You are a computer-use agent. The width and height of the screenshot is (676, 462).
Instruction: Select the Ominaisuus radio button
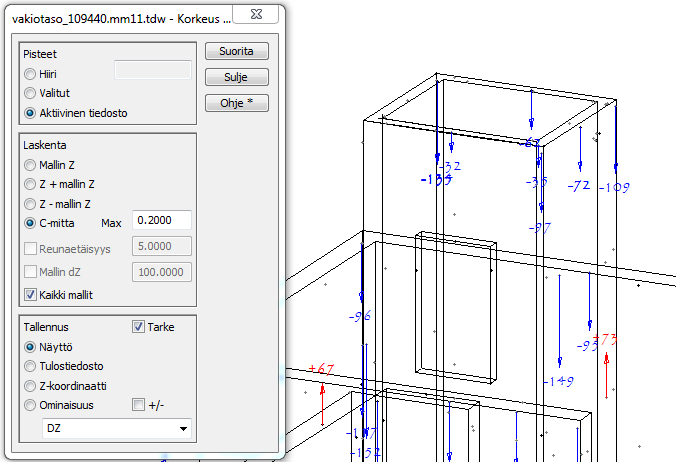pyautogui.click(x=31, y=404)
